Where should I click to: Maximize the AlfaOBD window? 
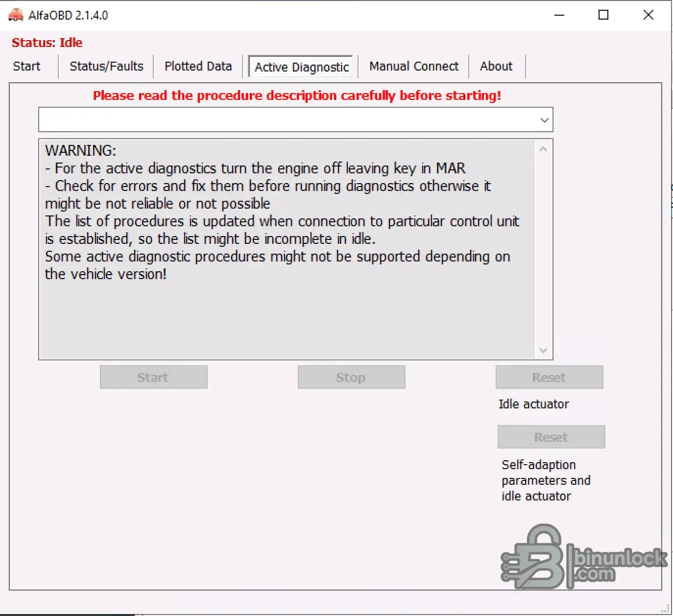[x=603, y=15]
